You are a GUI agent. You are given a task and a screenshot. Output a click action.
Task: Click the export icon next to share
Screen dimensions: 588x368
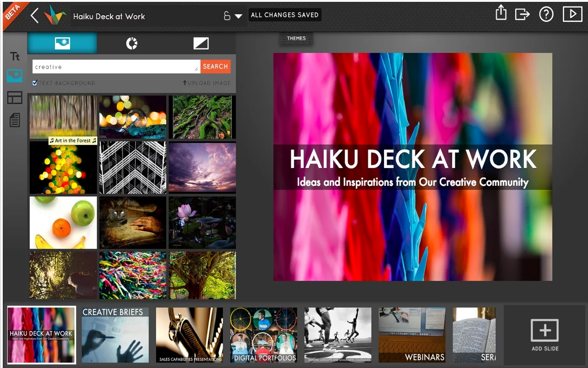tap(522, 14)
